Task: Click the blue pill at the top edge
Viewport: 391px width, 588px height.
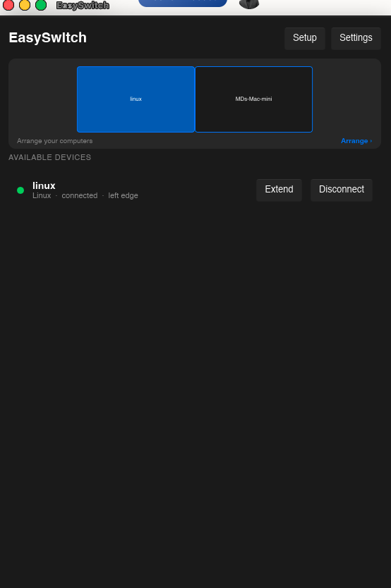Action: coord(183,4)
